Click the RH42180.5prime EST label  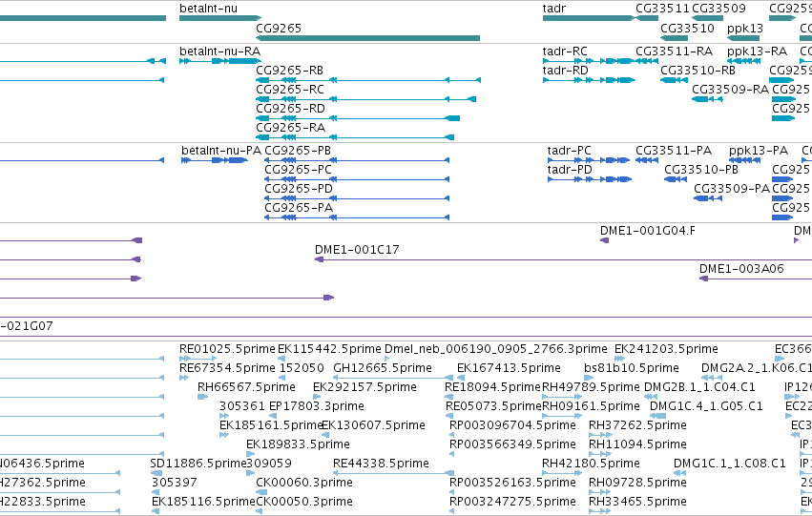591,464
